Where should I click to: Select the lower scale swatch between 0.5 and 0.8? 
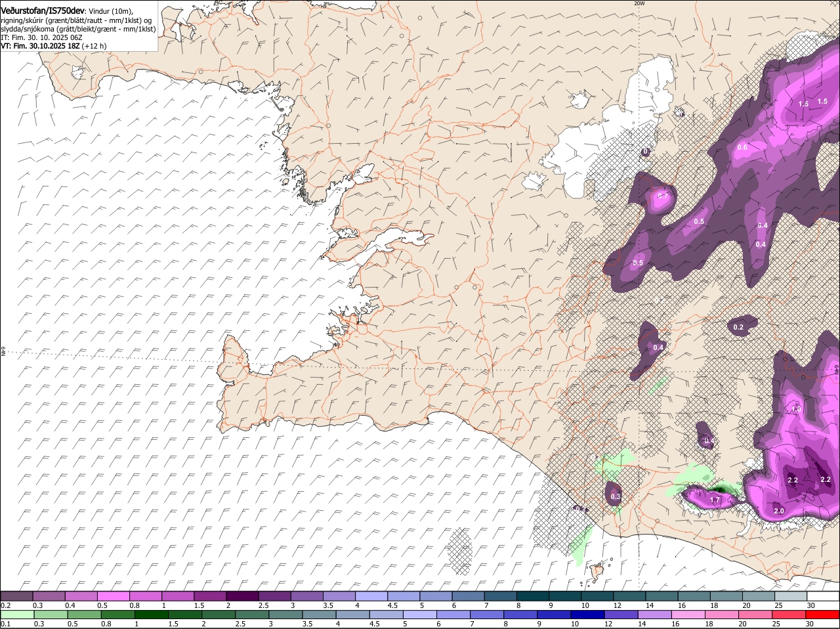84,615
